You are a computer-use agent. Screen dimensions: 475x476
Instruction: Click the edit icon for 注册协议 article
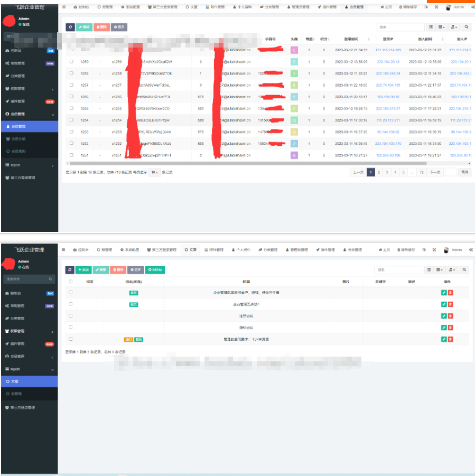pos(444,316)
